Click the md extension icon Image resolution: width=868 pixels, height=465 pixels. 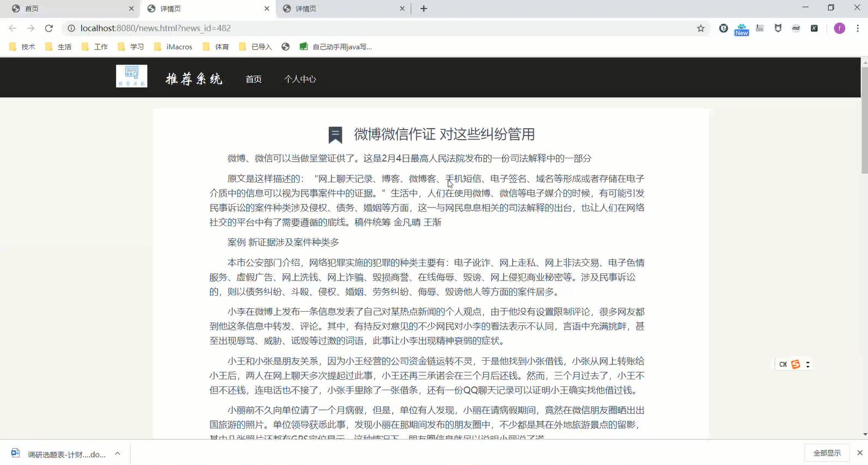pyautogui.click(x=796, y=28)
